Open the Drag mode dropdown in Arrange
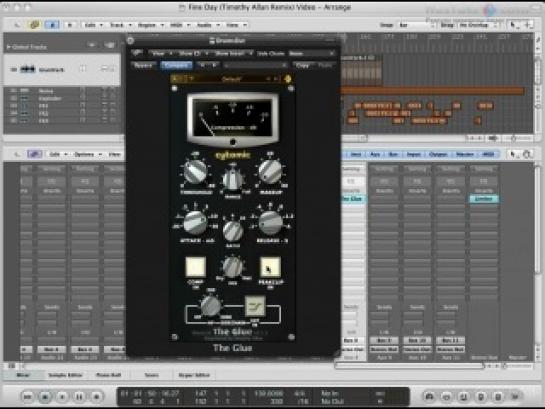 (478, 25)
